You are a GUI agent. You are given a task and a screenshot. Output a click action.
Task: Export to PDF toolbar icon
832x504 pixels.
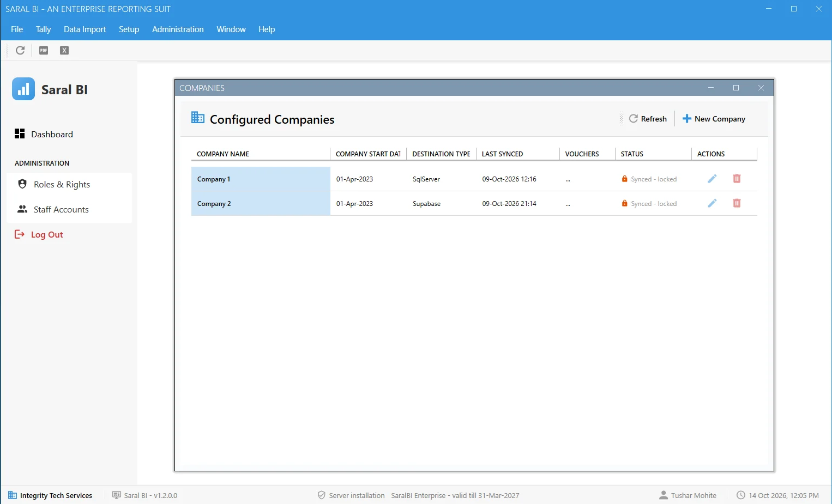click(x=44, y=50)
